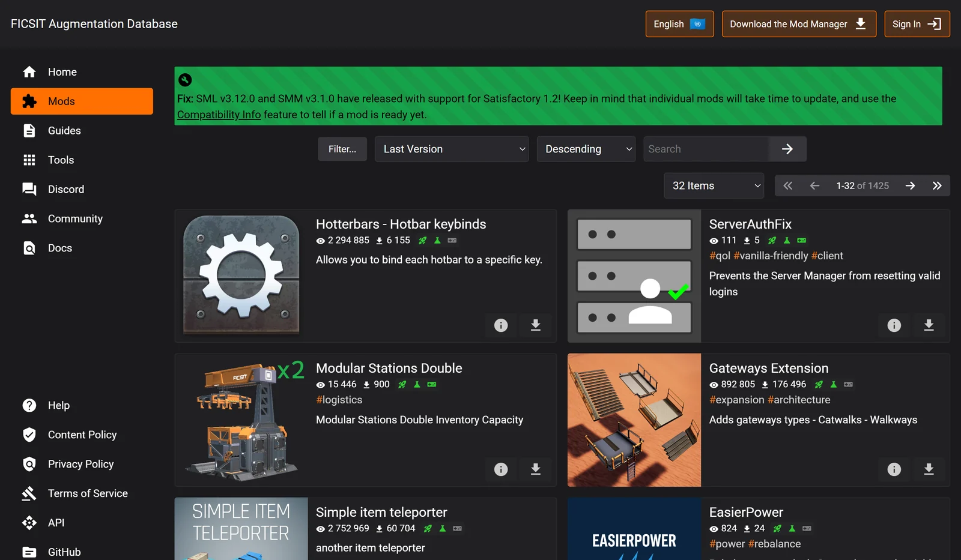The width and height of the screenshot is (961, 560).
Task: Open the Hotterbars gear thumbnail
Action: click(241, 276)
